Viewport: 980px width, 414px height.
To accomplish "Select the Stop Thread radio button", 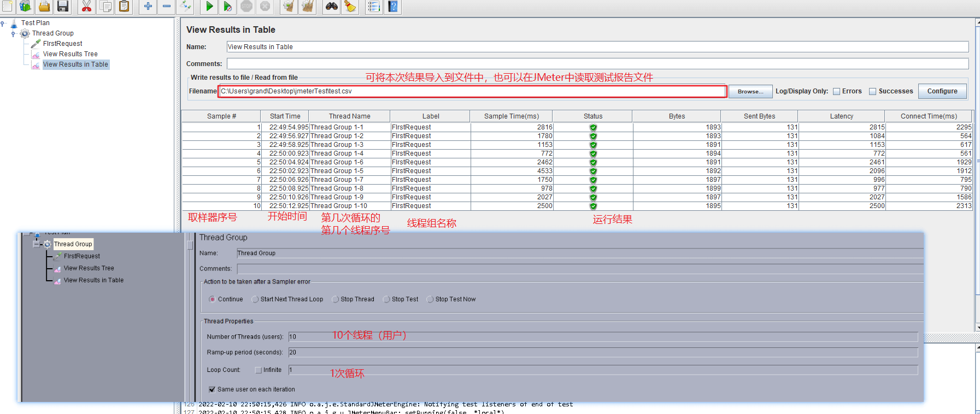I will 335,299.
